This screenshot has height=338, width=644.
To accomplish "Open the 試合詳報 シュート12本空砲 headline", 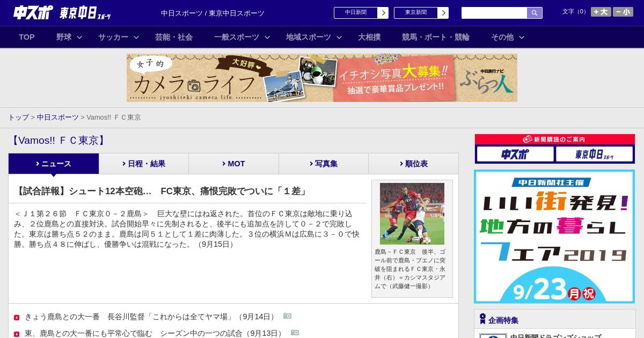I will (162, 191).
